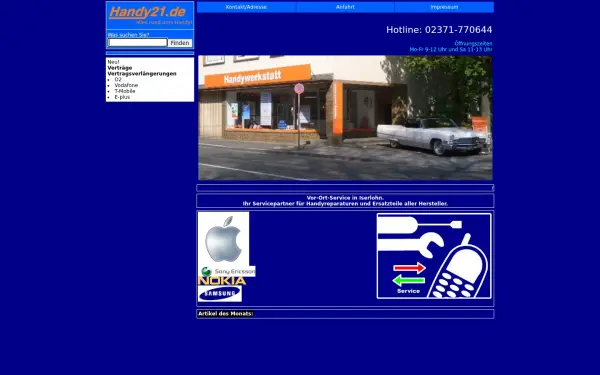Click the Hotline phone number text
This screenshot has width=600, height=375.
[439, 29]
